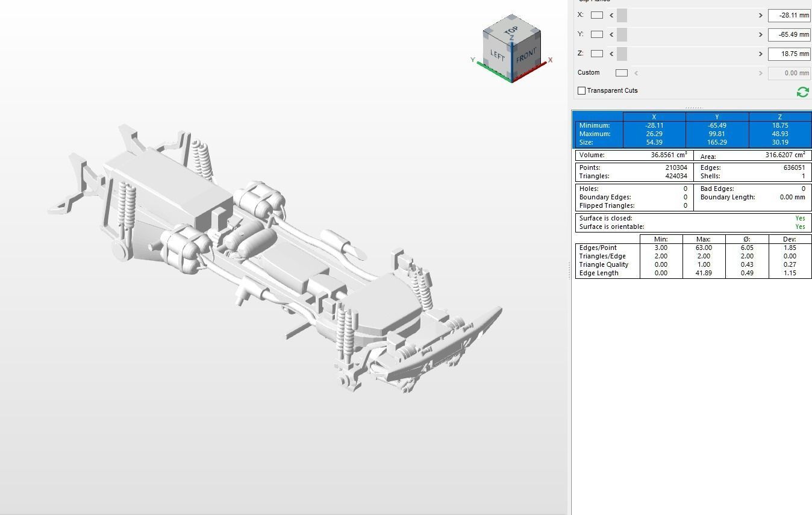Click the right arrow of the Z clip slider
Screen dimensions: 812x515
tap(760, 54)
